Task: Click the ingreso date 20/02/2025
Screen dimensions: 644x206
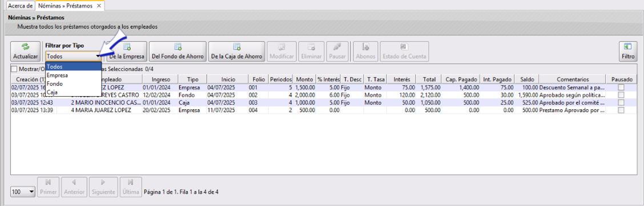Action: [156, 110]
